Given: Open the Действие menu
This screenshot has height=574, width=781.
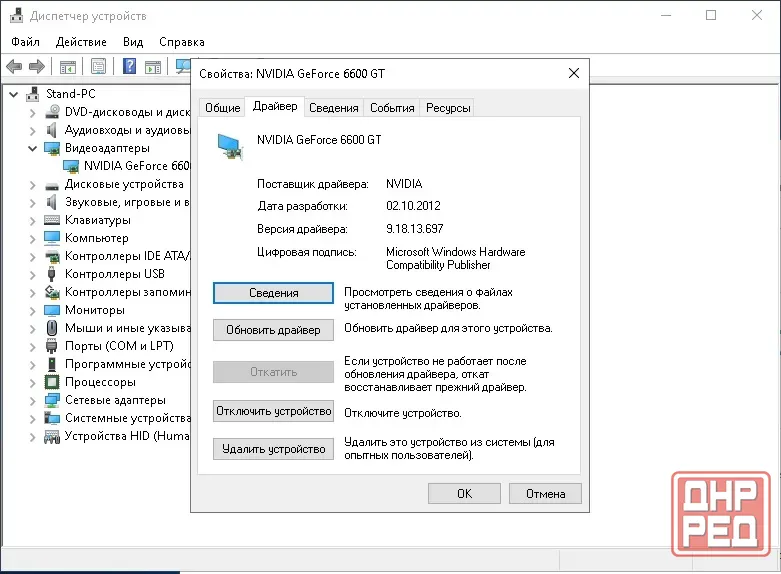Looking at the screenshot, I should click(x=81, y=42).
